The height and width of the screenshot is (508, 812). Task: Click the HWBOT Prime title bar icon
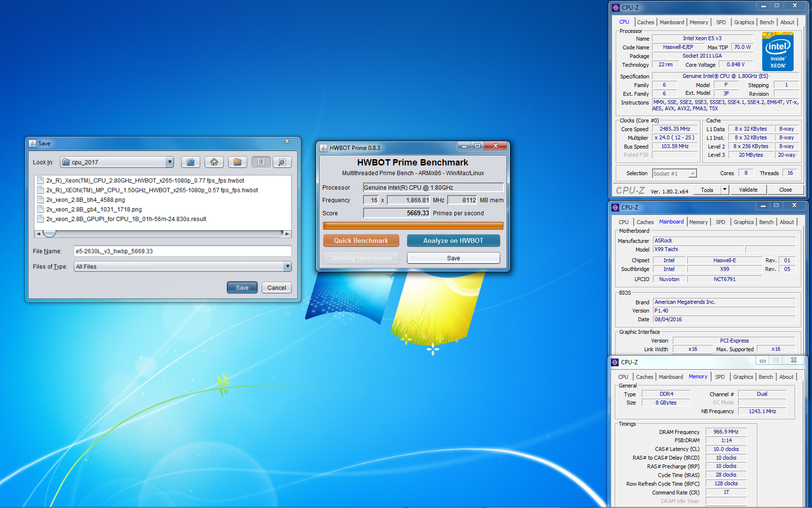(323, 148)
